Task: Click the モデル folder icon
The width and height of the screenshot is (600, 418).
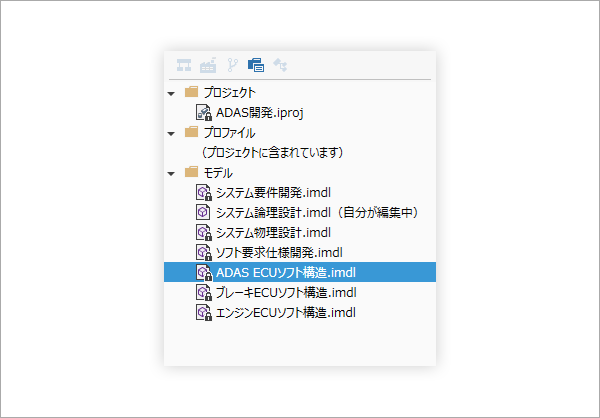Action: pos(191,172)
